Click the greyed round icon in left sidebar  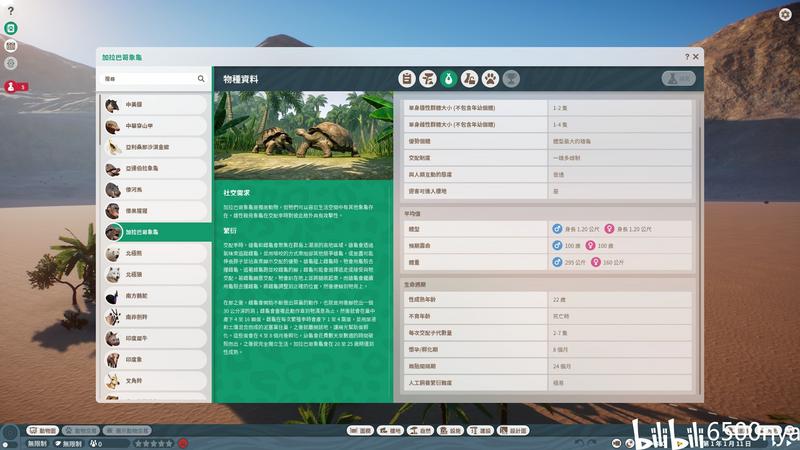[x=11, y=63]
